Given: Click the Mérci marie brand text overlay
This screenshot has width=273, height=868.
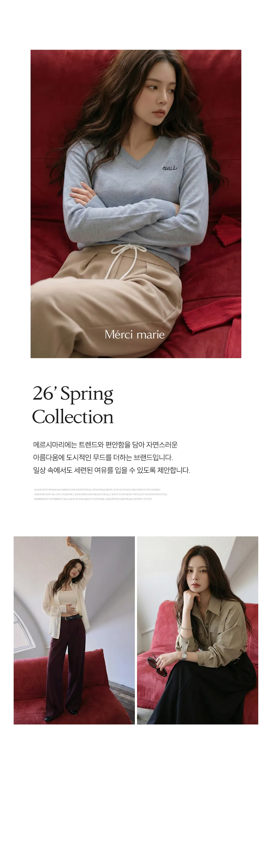Looking at the screenshot, I should coord(135,335).
